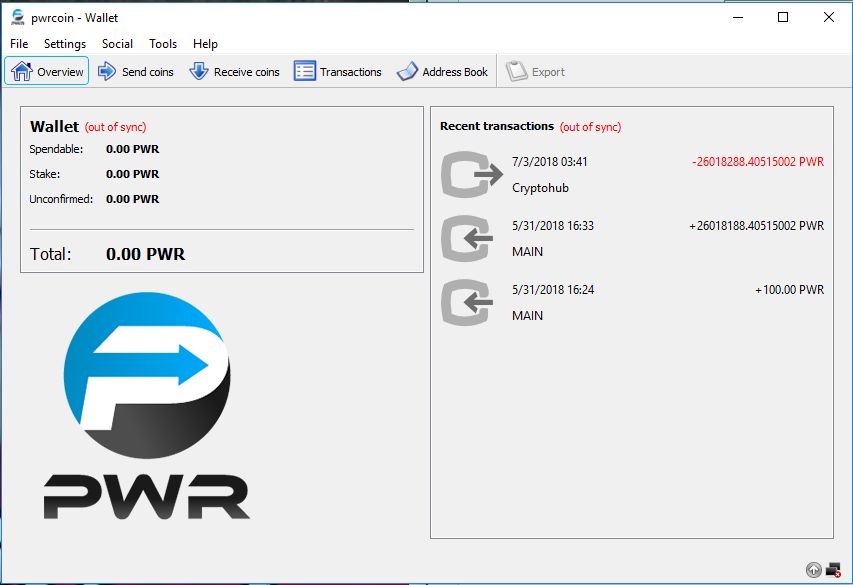Image resolution: width=853 pixels, height=585 pixels.
Task: Maximize the pwrcoin Wallet window
Action: 783,17
